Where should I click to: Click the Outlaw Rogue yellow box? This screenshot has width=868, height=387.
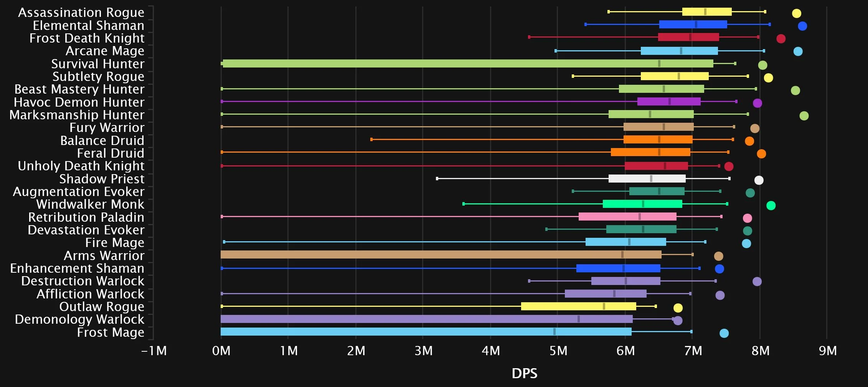(x=578, y=306)
